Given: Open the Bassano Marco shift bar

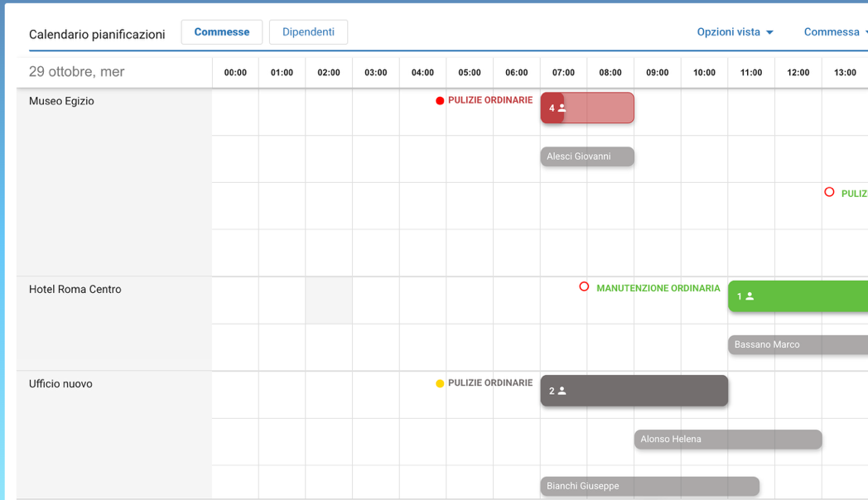Looking at the screenshot, I should pyautogui.click(x=797, y=344).
